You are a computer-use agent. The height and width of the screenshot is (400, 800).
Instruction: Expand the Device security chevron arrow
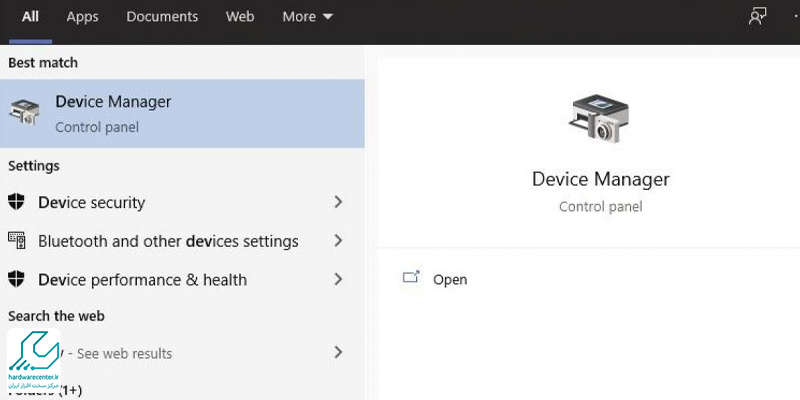point(338,202)
